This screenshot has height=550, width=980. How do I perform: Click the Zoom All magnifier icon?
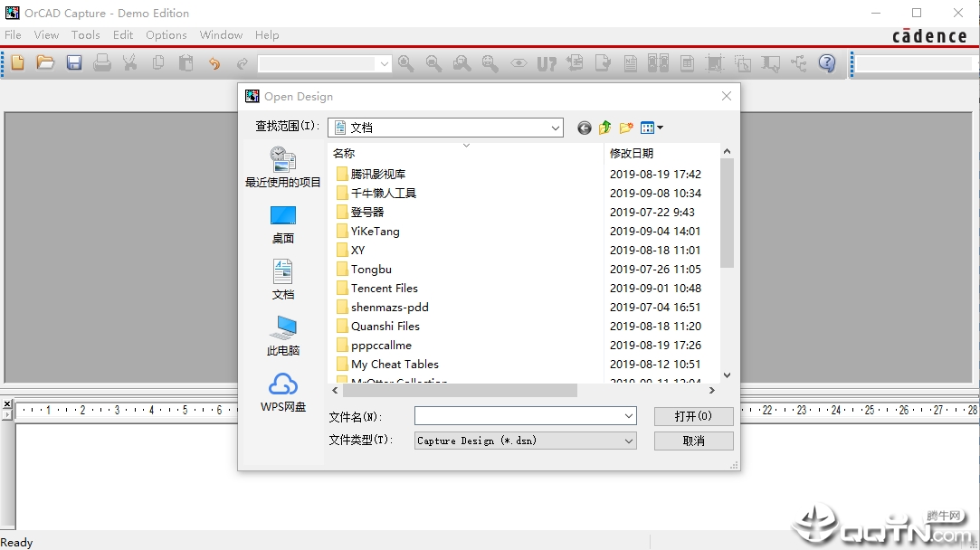pyautogui.click(x=490, y=63)
